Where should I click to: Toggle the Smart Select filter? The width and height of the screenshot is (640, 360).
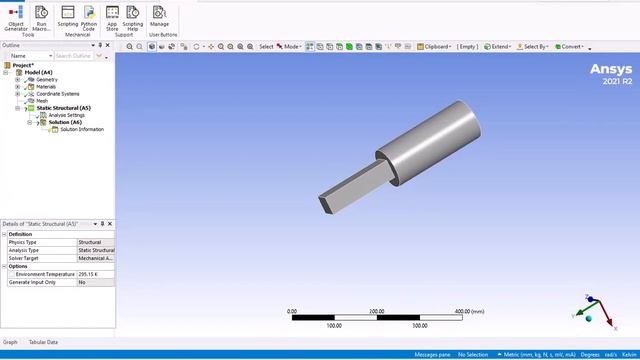[x=310, y=47]
